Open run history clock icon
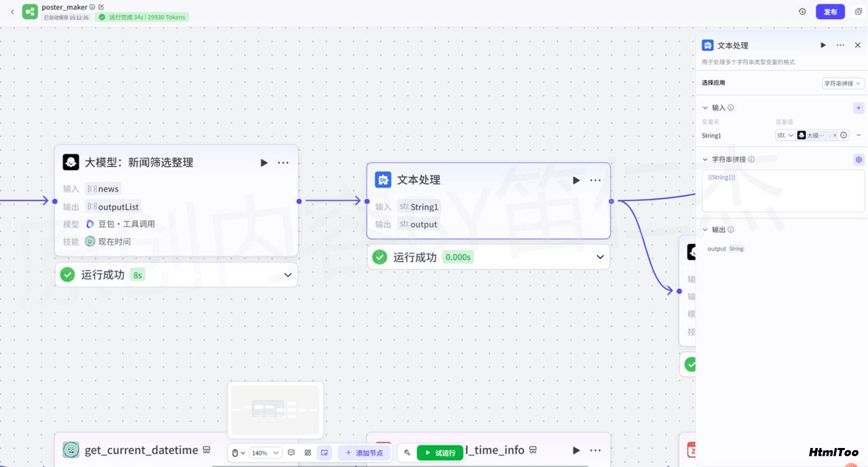 pyautogui.click(x=802, y=12)
